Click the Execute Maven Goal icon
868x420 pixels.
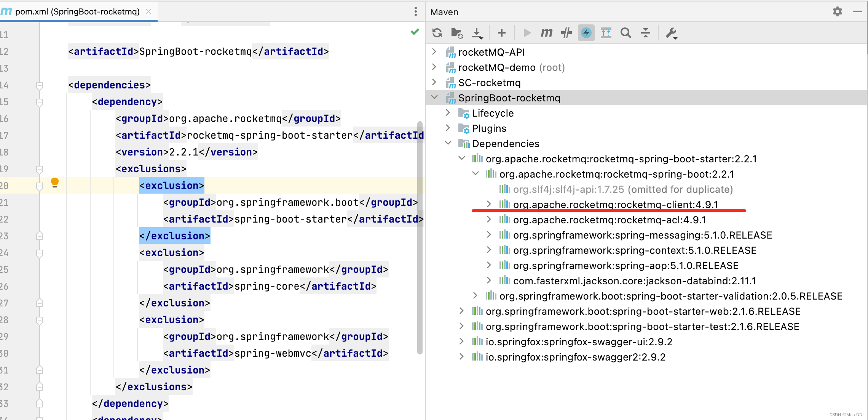coord(546,33)
